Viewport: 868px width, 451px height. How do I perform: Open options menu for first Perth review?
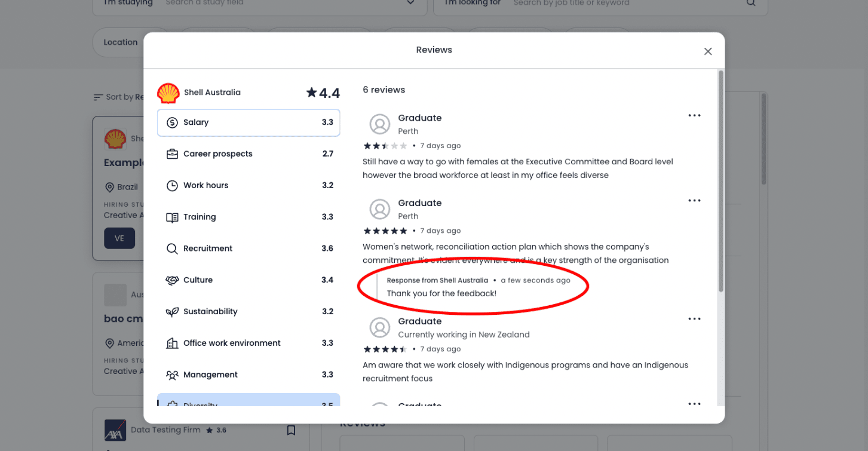tap(694, 115)
